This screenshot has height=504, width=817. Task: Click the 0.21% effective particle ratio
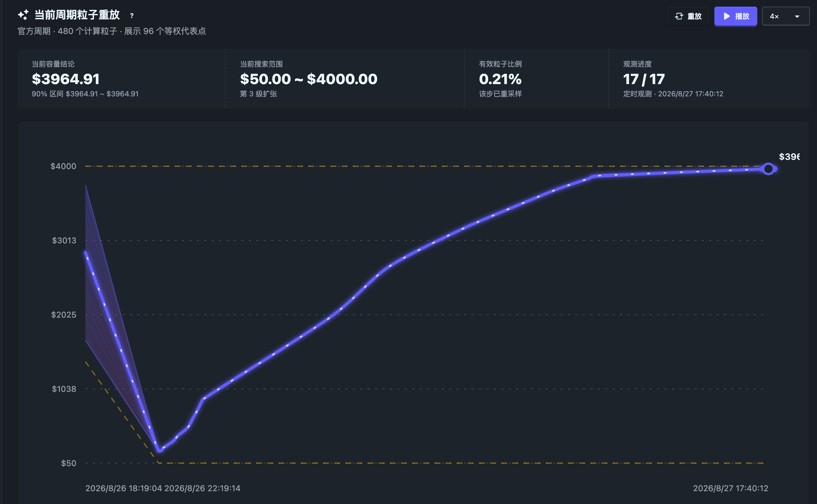click(500, 79)
